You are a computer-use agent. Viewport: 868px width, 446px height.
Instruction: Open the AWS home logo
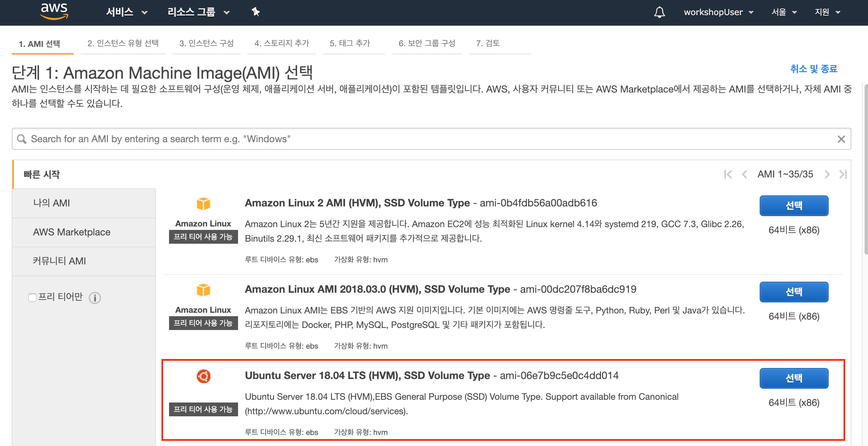point(54,11)
